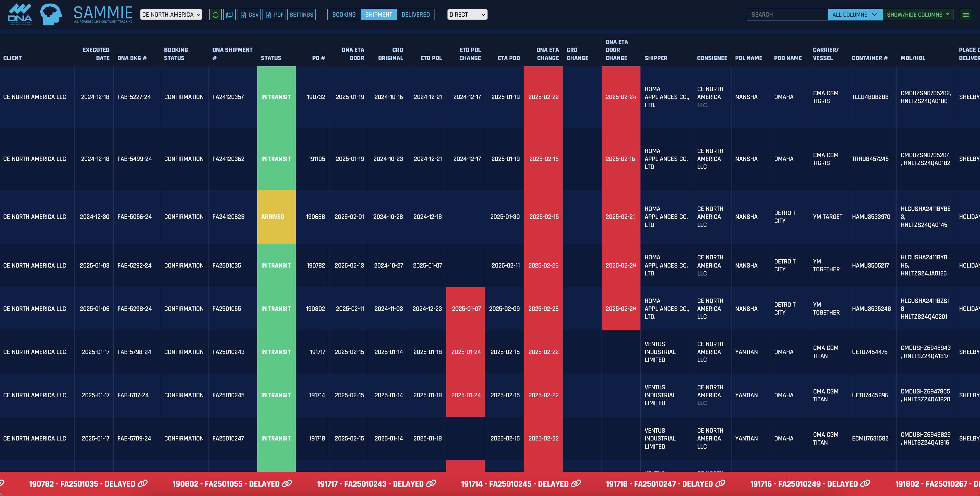The width and height of the screenshot is (980, 496).
Task: Click IN TRANSIT status for FA24120357
Action: [276, 97]
